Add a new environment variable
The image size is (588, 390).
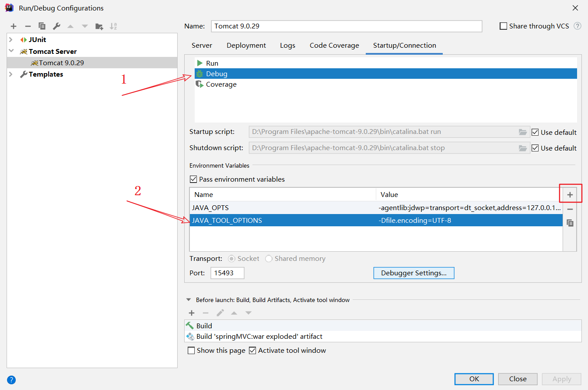(x=570, y=195)
